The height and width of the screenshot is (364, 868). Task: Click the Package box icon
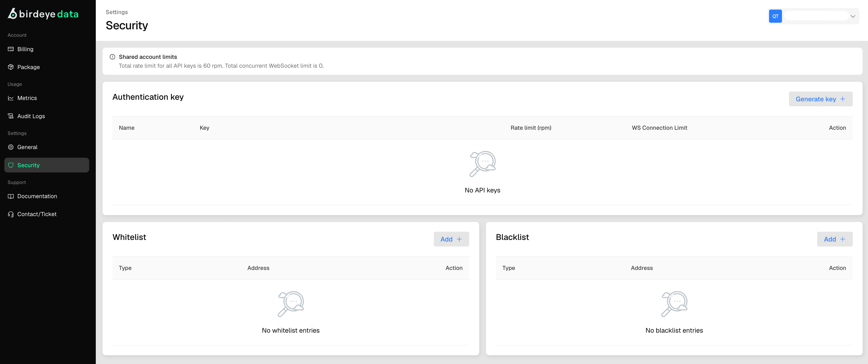pos(11,67)
